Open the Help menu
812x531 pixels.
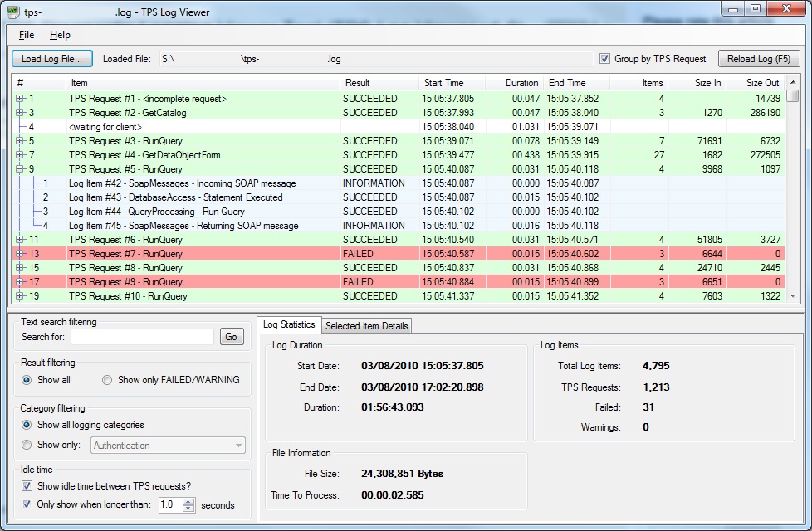(x=60, y=35)
